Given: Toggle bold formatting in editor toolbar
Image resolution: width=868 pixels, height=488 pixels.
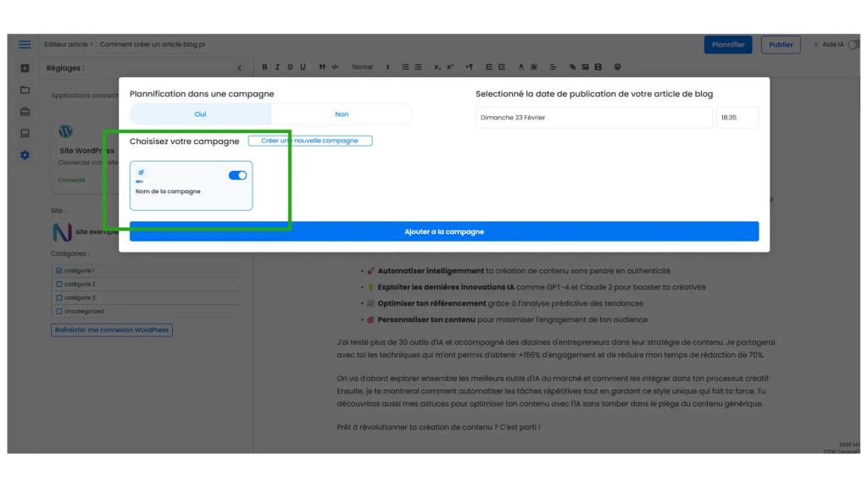Looking at the screenshot, I should 264,67.
